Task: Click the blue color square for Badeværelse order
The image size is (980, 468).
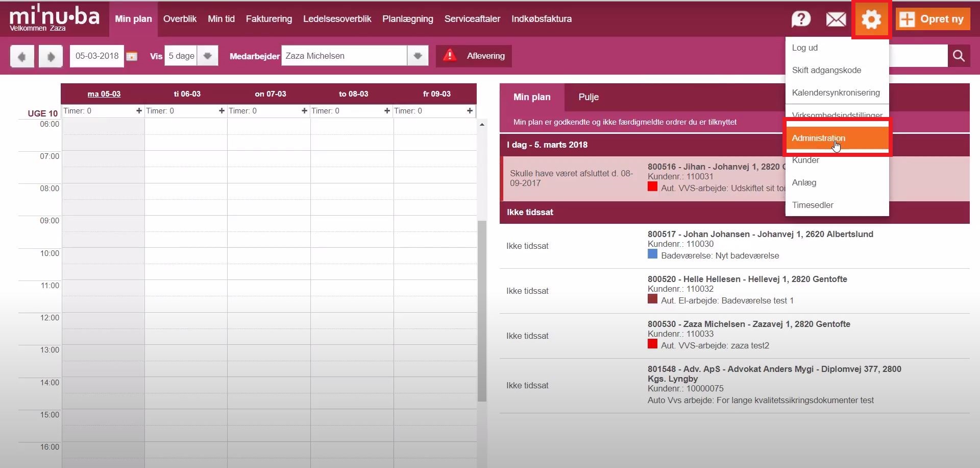Action: 652,254
